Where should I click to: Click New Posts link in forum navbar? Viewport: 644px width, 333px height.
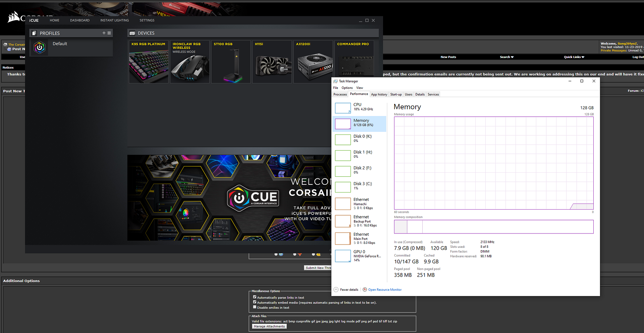[x=448, y=57]
